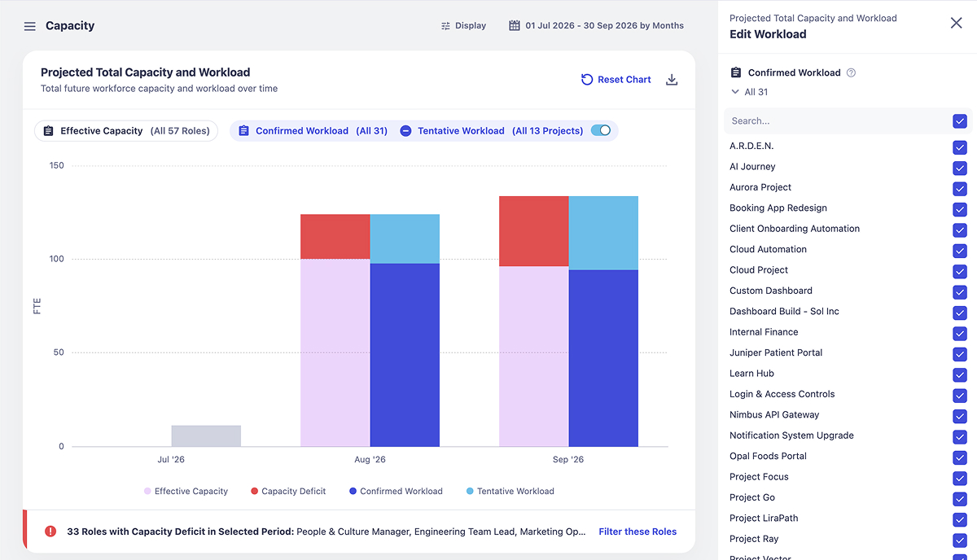Click the Capacity page title
The image size is (977, 560).
[x=70, y=26]
